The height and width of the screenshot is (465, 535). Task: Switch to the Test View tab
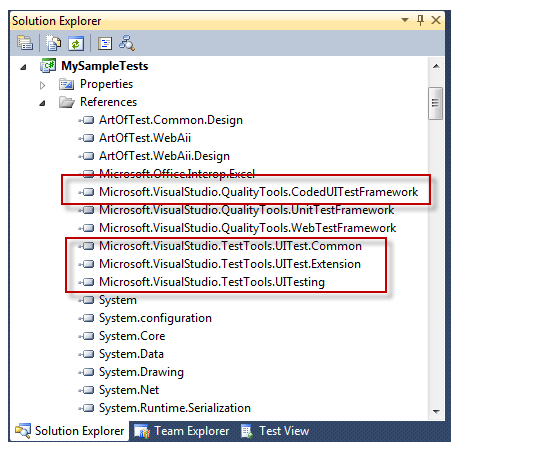[275, 431]
